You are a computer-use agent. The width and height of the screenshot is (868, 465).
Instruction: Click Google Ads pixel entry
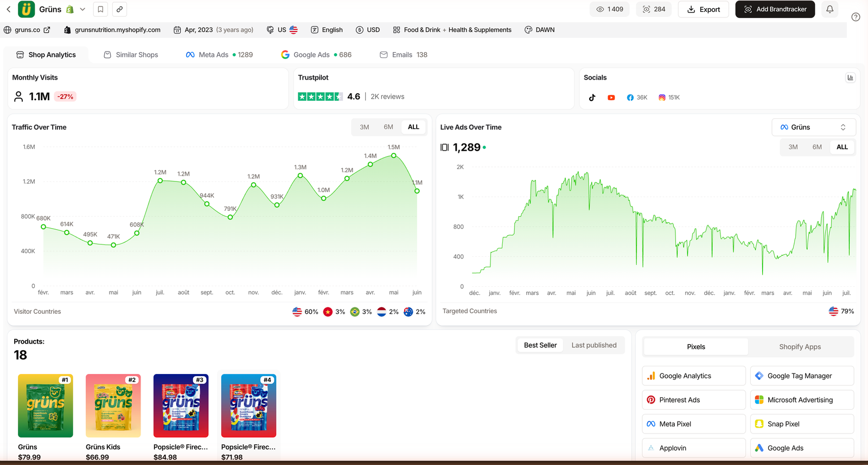pos(802,448)
